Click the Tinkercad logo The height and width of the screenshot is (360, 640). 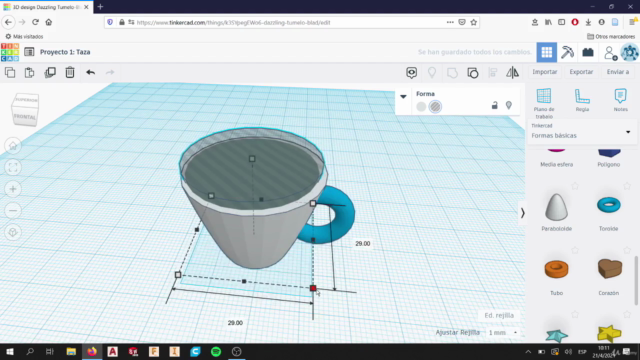pos(10,52)
